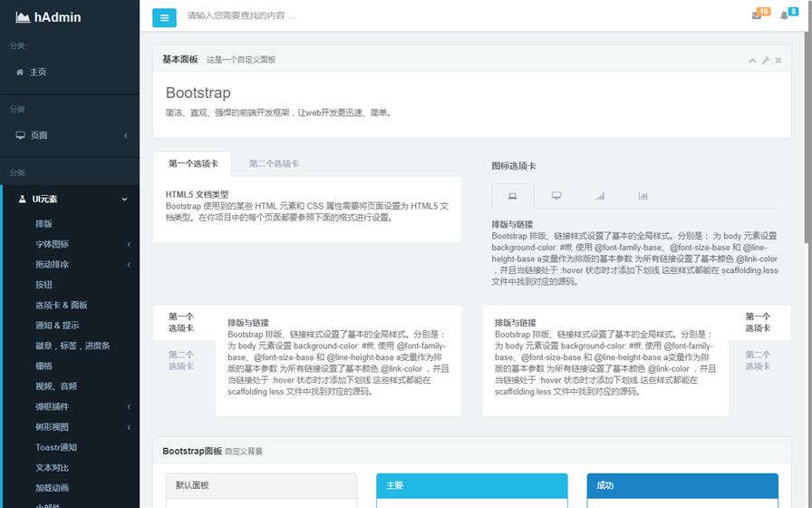This screenshot has width=812, height=508.
Task: Click the 主要 blue panel header
Action: [472, 485]
